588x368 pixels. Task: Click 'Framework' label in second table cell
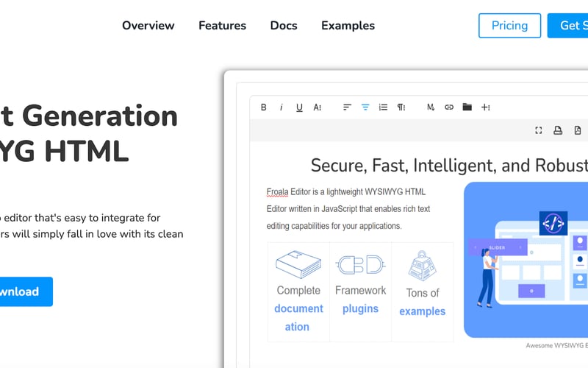tap(360, 291)
